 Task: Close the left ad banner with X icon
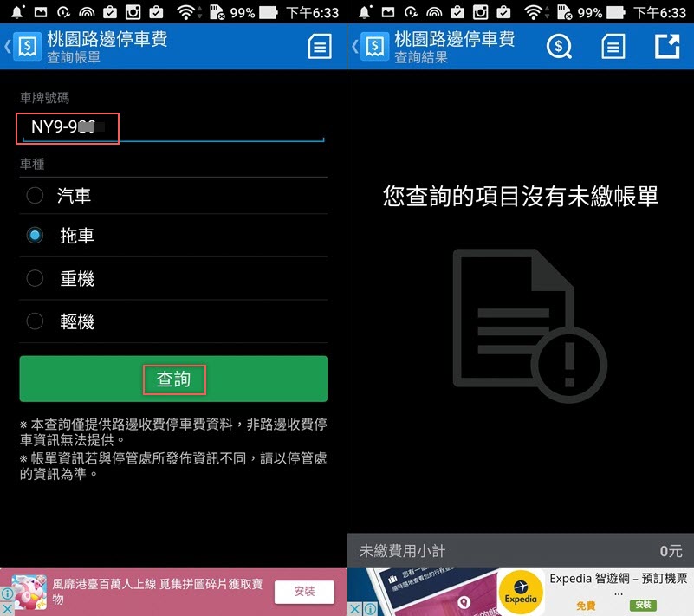(x=7, y=609)
